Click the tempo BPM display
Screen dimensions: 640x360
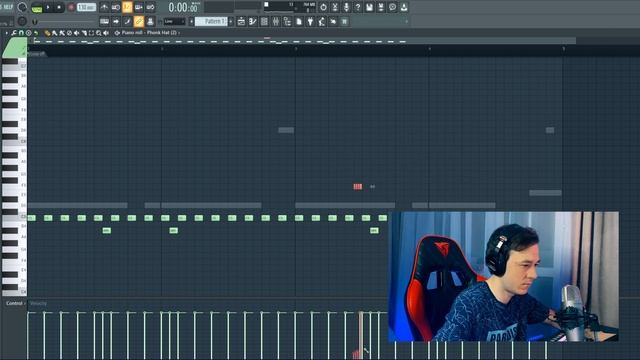pos(87,7)
